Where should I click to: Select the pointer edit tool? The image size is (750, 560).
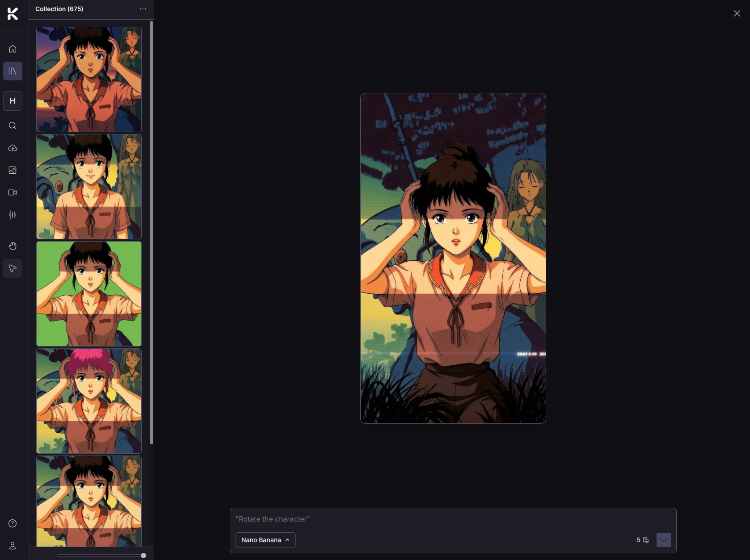click(13, 268)
